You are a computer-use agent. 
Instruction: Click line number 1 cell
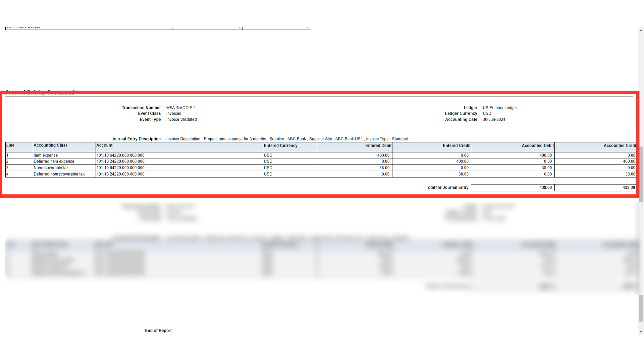tap(19, 155)
